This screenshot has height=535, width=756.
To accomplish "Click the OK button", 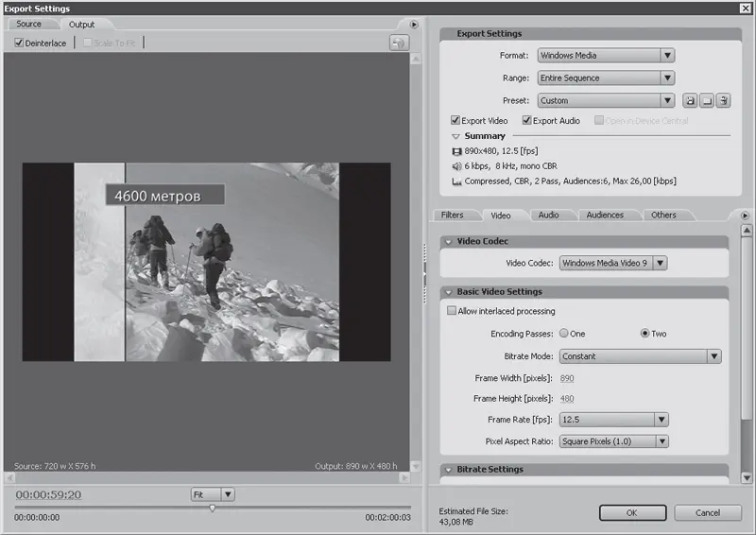I will 632,513.
